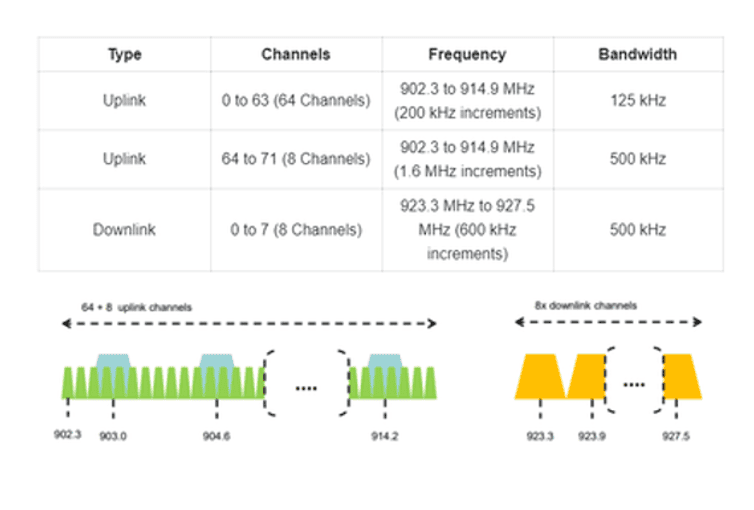
Task: Click the orange downlink block above 923.3
Action: tap(540, 376)
